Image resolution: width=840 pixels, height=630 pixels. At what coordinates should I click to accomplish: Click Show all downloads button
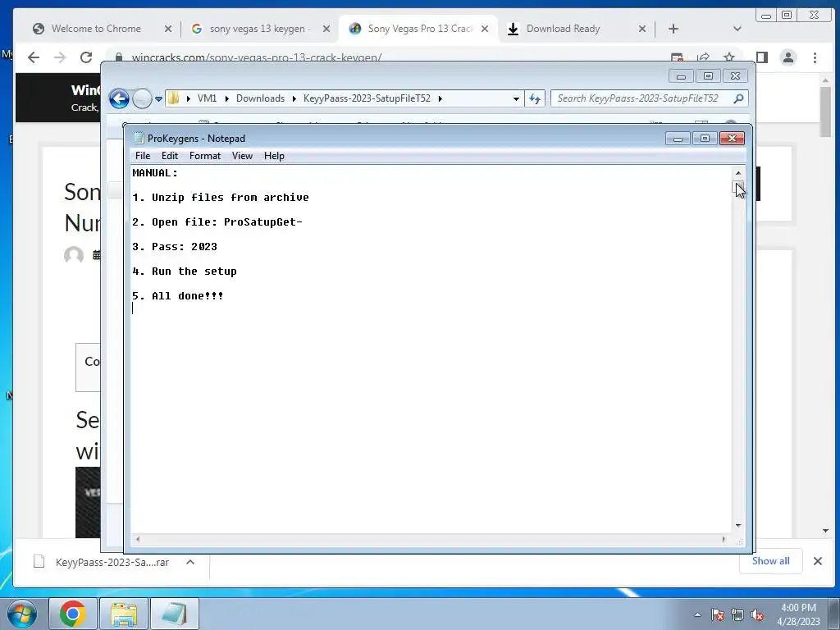coord(770,561)
